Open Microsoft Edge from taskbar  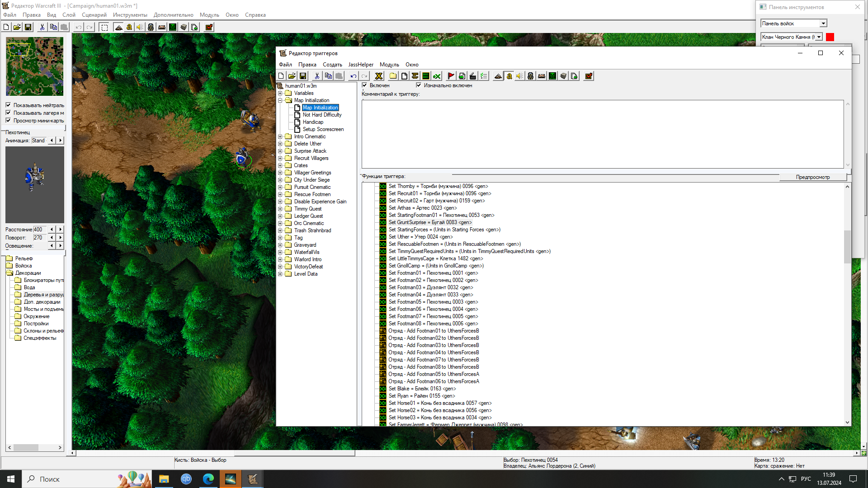pos(208,479)
